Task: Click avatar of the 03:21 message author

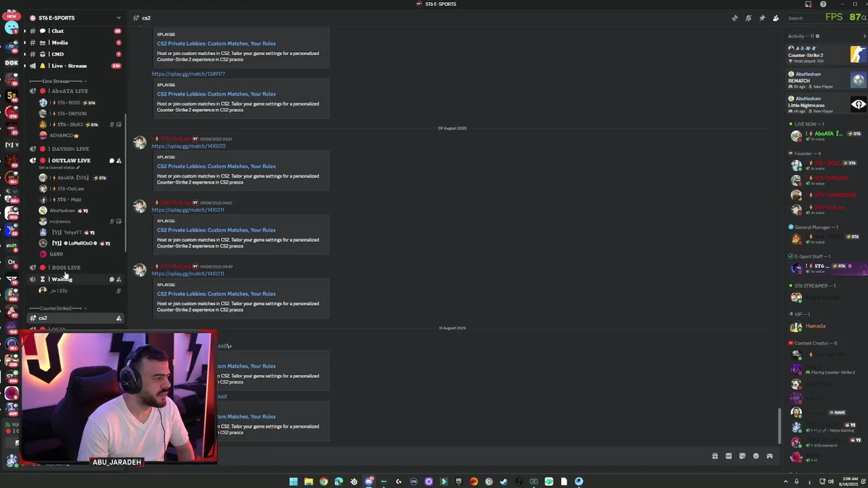Action: tap(140, 142)
